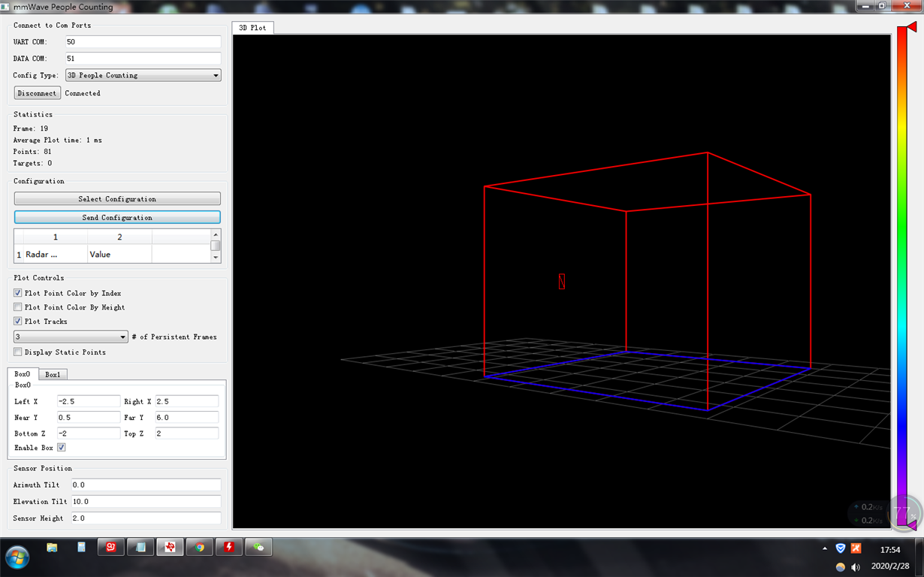Click the 'Connected' status text
The height and width of the screenshot is (577, 924).
click(83, 93)
